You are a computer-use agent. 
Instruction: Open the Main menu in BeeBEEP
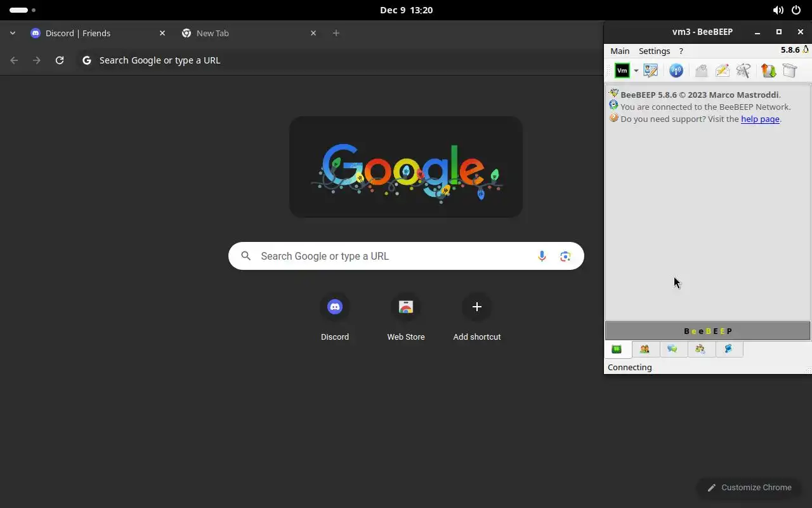[620, 51]
